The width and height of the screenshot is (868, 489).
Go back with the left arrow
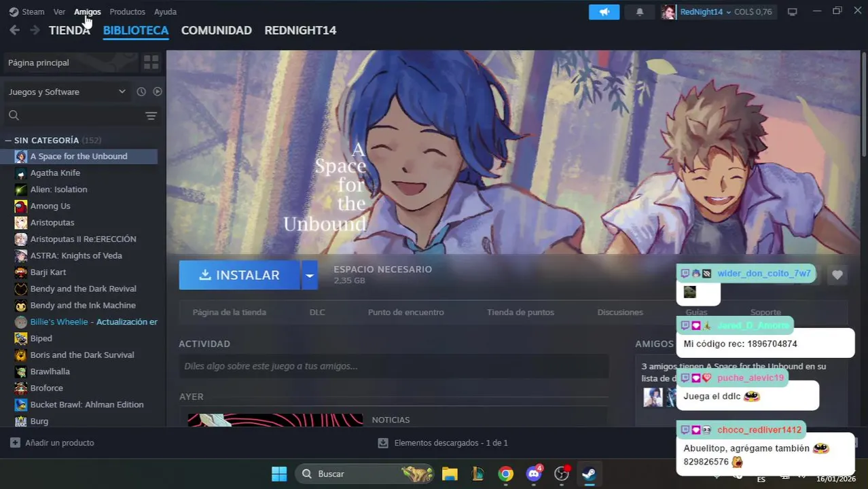tap(14, 30)
